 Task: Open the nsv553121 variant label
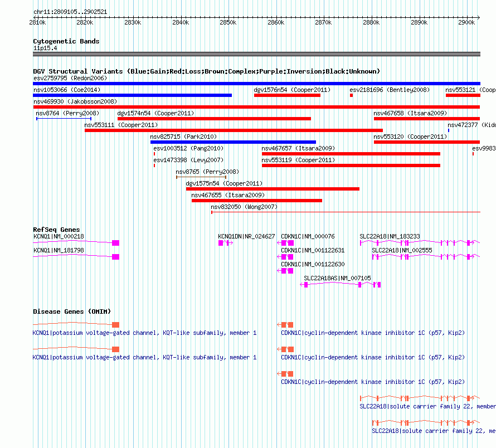click(x=470, y=90)
